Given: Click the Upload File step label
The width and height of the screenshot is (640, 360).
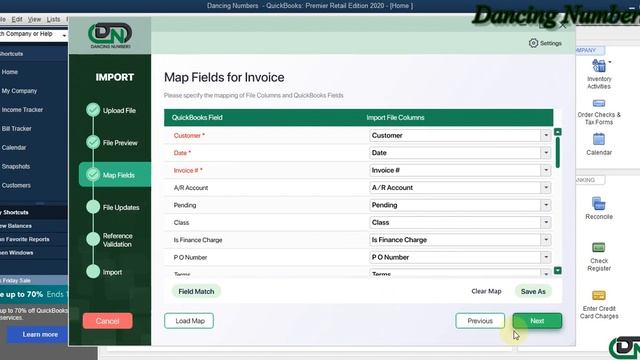Looking at the screenshot, I should [119, 110].
